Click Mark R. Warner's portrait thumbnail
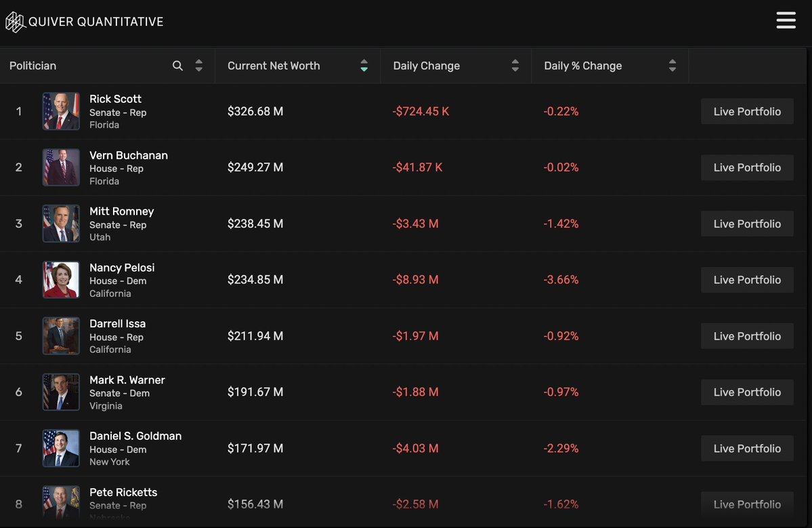This screenshot has height=528, width=812. tap(61, 392)
